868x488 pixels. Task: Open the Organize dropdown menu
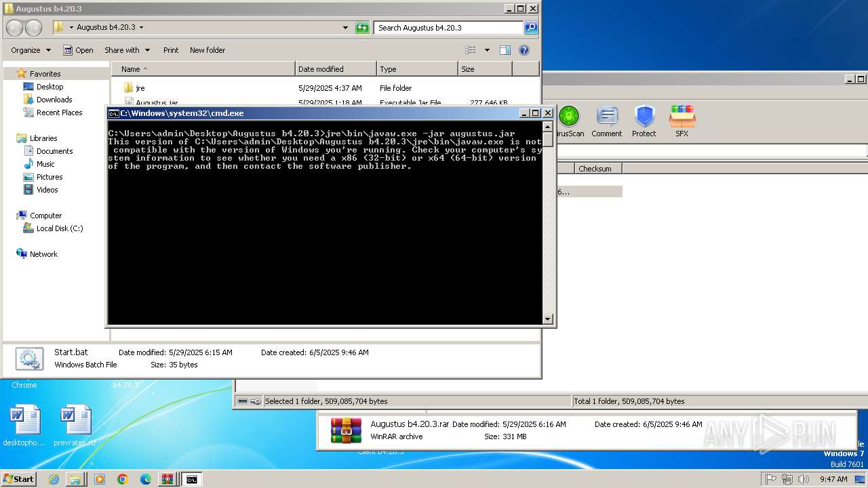[x=31, y=50]
